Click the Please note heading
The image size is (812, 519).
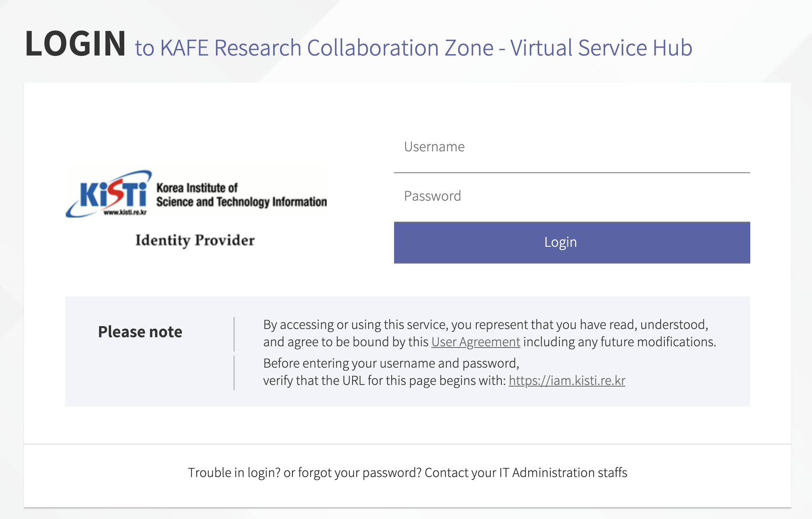(140, 332)
